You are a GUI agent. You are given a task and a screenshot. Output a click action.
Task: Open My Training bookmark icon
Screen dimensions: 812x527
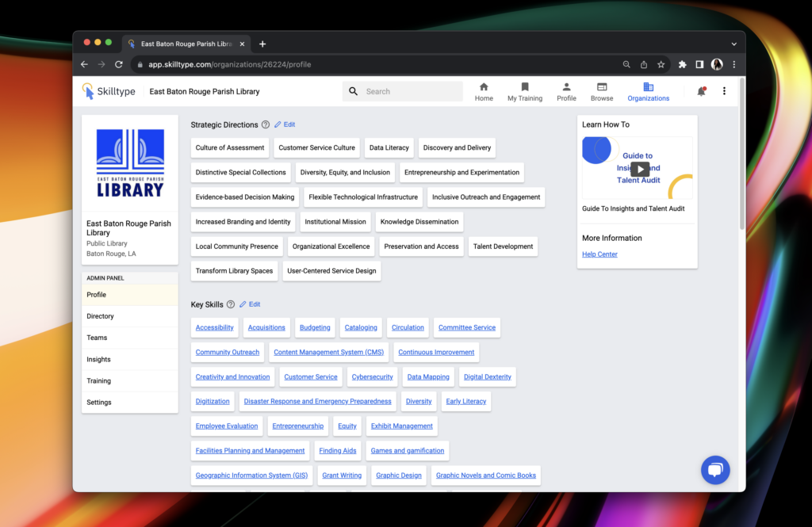(x=525, y=87)
